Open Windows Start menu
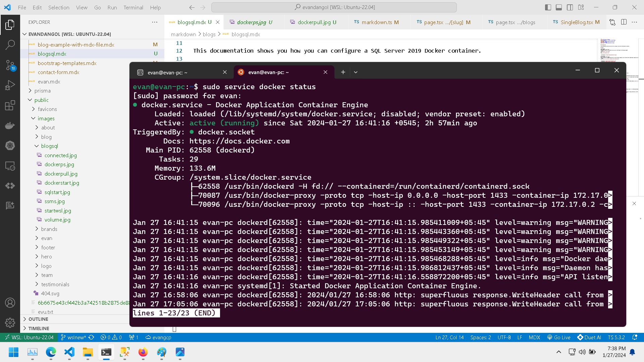 point(14,352)
